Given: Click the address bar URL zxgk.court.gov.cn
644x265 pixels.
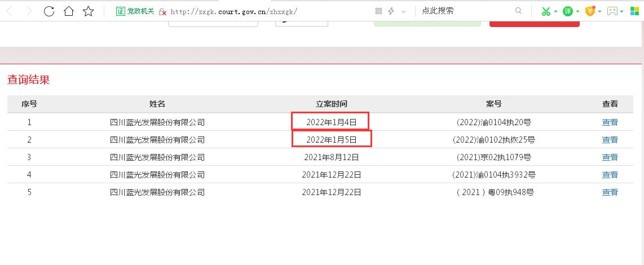Looking at the screenshot, I should [x=233, y=11].
